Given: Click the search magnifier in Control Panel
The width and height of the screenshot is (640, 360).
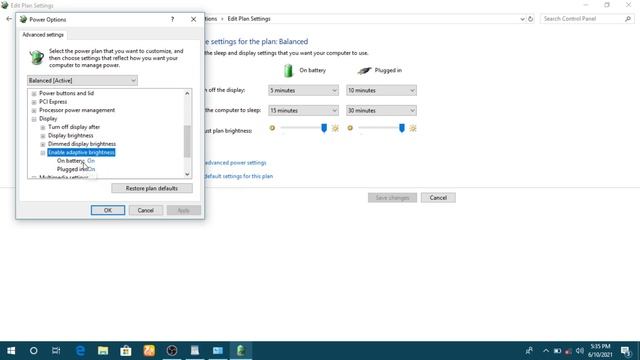Looking at the screenshot, I should pyautogui.click(x=628, y=19).
